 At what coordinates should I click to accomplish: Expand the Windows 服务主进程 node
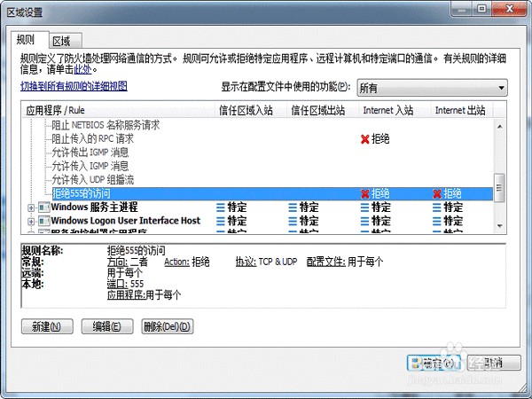pos(31,207)
